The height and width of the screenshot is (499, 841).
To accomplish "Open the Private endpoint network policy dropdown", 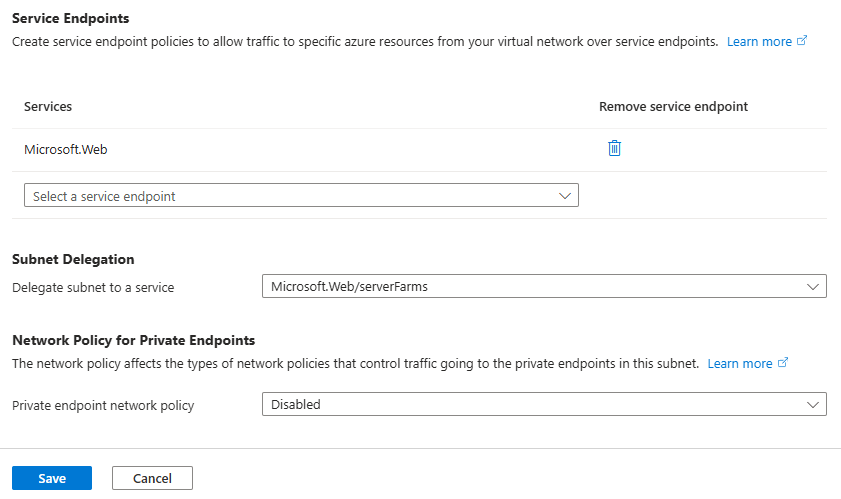I will pos(544,404).
